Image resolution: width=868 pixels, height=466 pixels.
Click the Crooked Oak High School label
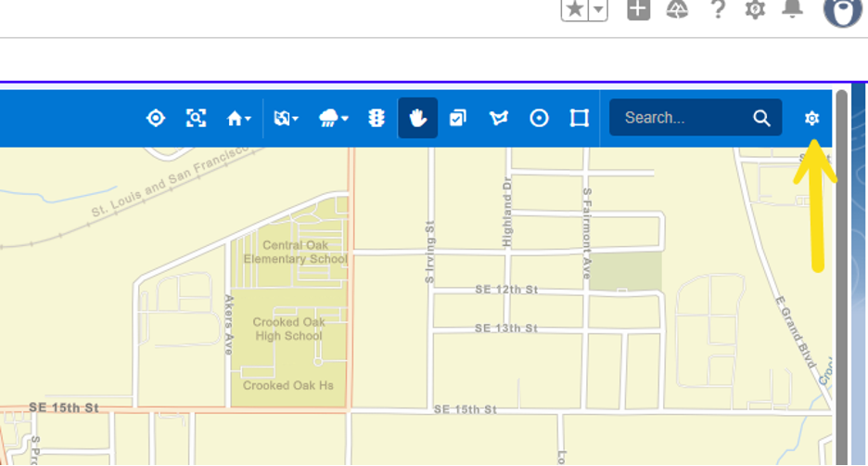tap(288, 329)
